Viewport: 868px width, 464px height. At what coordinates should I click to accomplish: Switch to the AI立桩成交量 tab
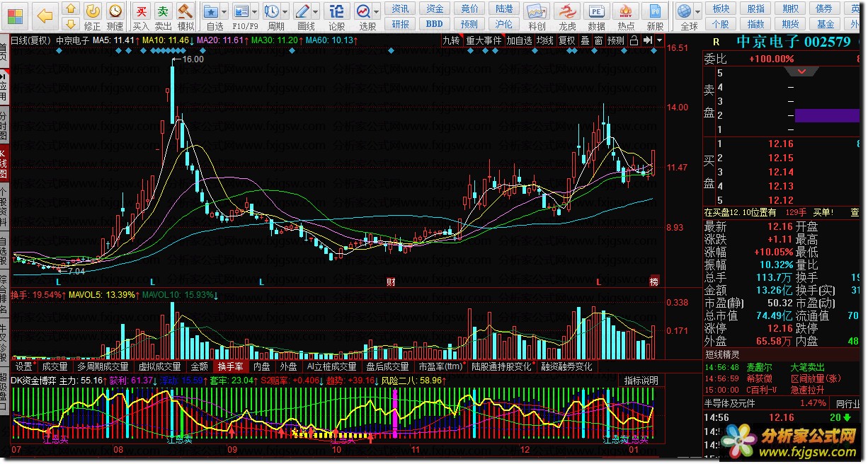pyautogui.click(x=331, y=367)
